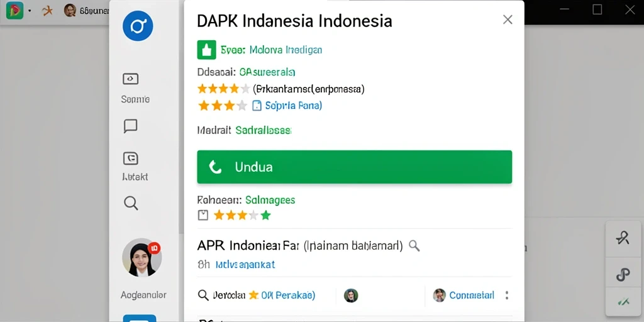The width and height of the screenshot is (644, 322).
Task: Click the small square icon before rating stars
Action: (x=203, y=215)
